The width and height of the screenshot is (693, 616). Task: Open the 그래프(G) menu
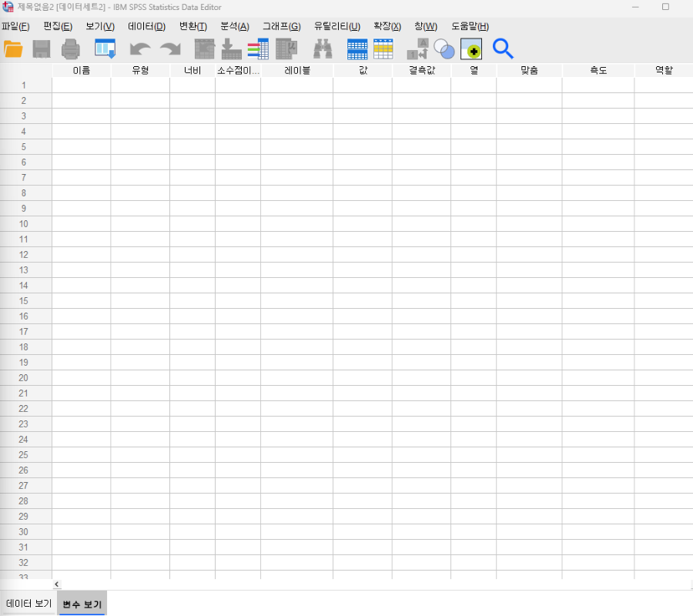pyautogui.click(x=282, y=26)
